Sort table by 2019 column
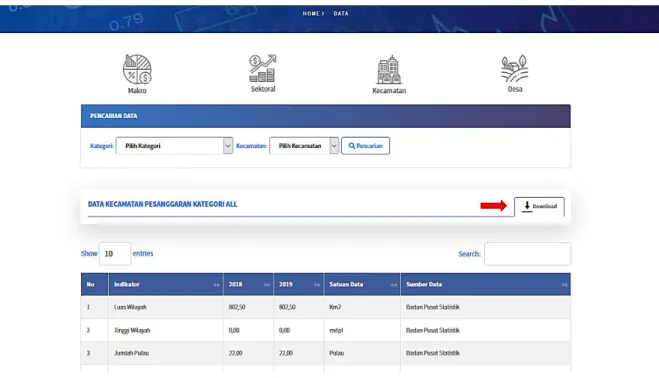 (299, 285)
